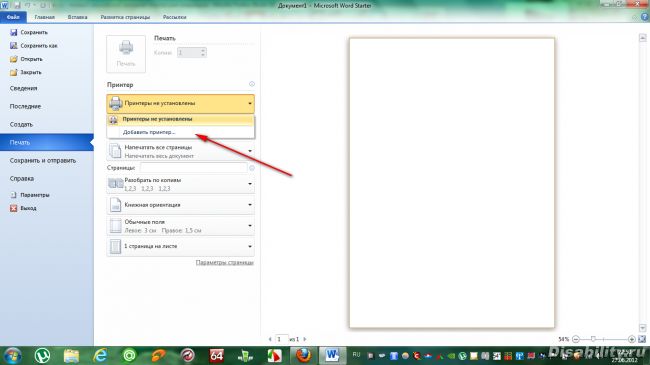
Task: Click the Windows Start button
Action: pos(13,355)
